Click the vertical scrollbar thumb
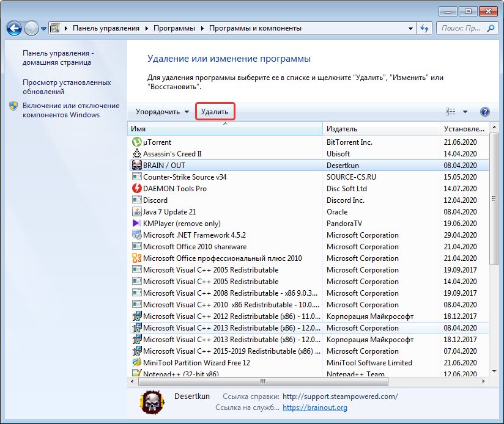 pos(494,199)
